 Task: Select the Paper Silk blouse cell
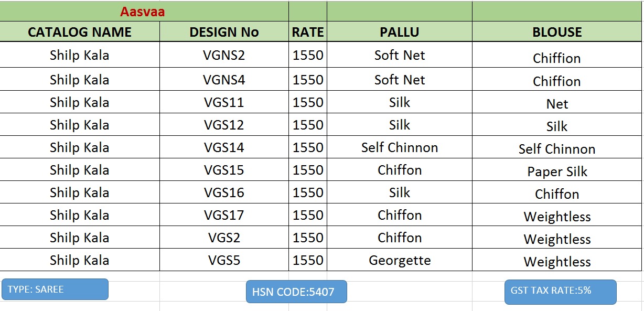pos(557,171)
